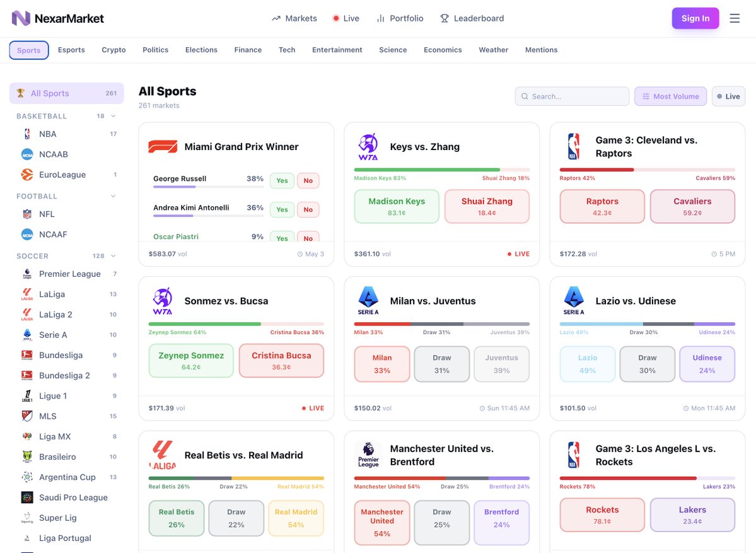Image resolution: width=756 pixels, height=553 pixels.
Task: Collapse the Football section chevron
Action: (113, 196)
